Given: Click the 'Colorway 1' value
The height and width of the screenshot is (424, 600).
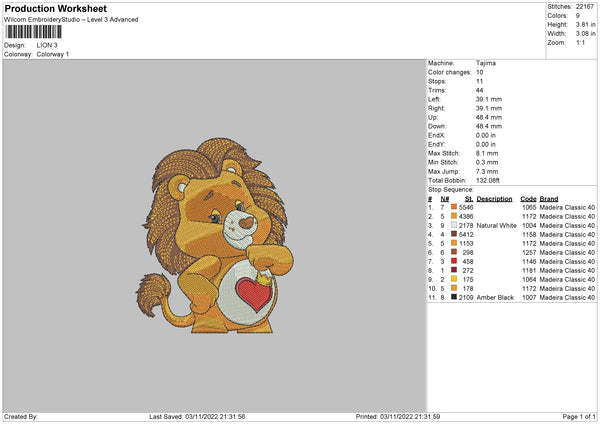Looking at the screenshot, I should 53,54.
